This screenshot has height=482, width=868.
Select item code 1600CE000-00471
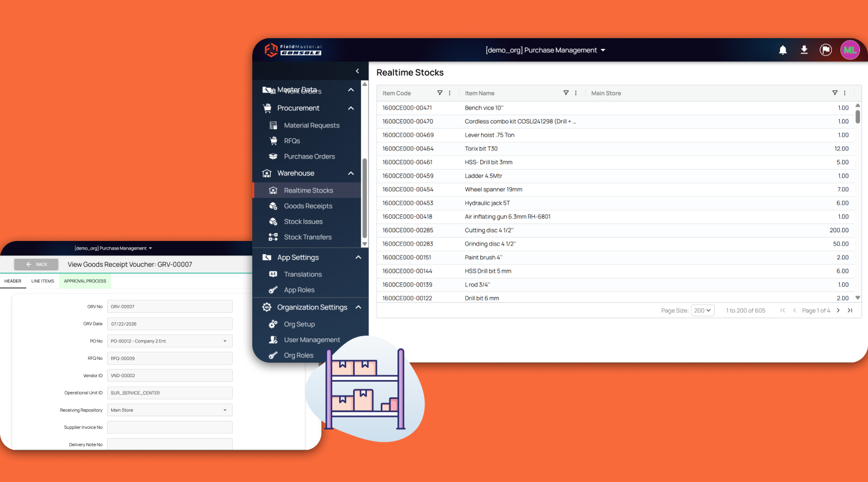407,108
